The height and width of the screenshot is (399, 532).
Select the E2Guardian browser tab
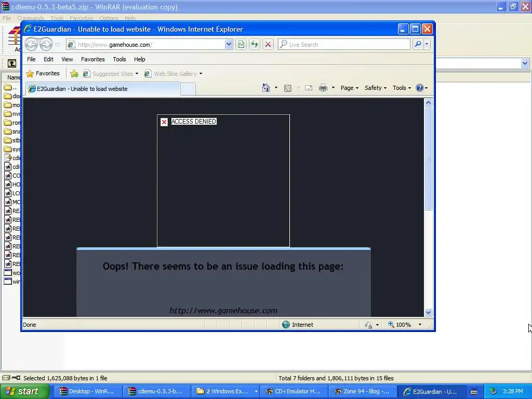tap(103, 89)
